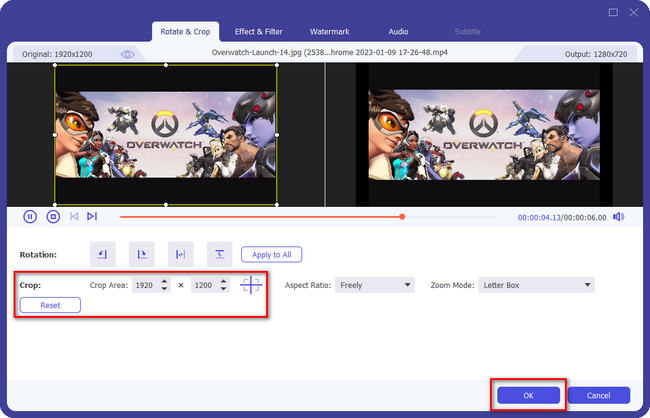Click the right-middle crop handle
650x418 pixels.
coord(277,135)
